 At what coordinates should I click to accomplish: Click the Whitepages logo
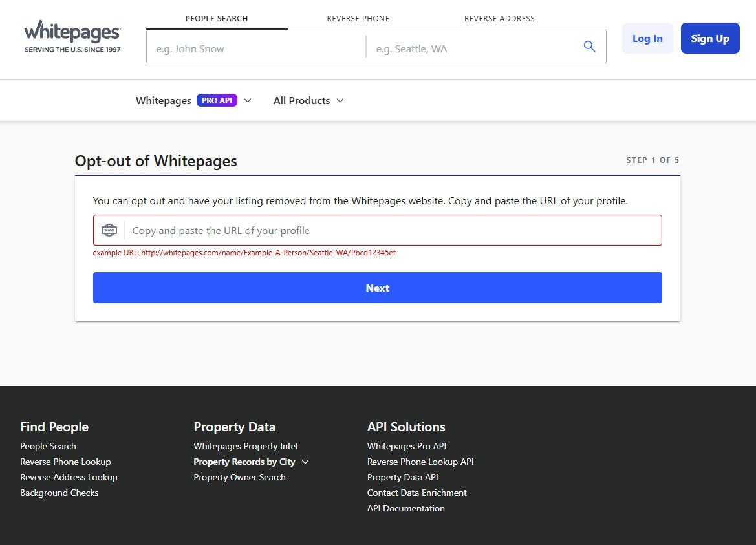coord(72,37)
